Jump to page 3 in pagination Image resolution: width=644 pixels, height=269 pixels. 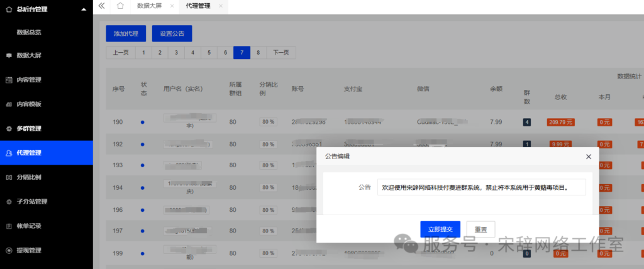[176, 53]
